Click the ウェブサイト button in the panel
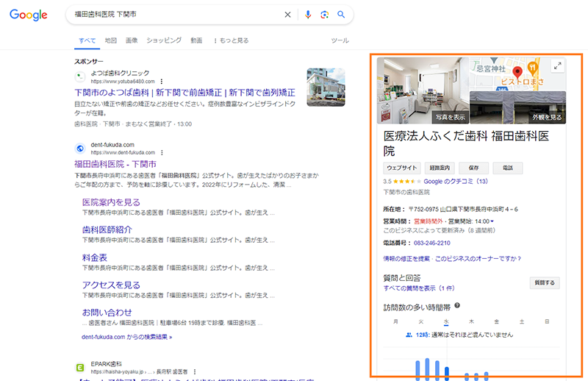The image size is (588, 381). coord(402,168)
